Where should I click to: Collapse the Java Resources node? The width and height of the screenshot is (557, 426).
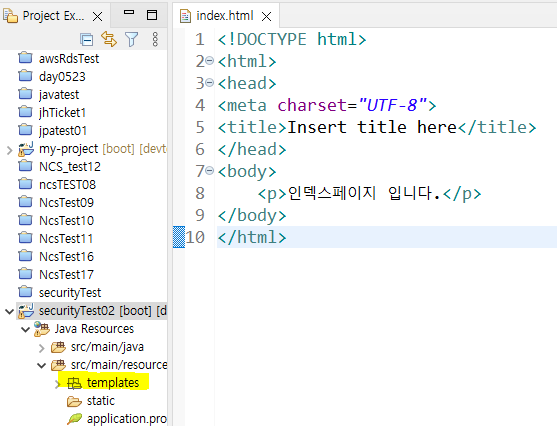[x=25, y=329]
